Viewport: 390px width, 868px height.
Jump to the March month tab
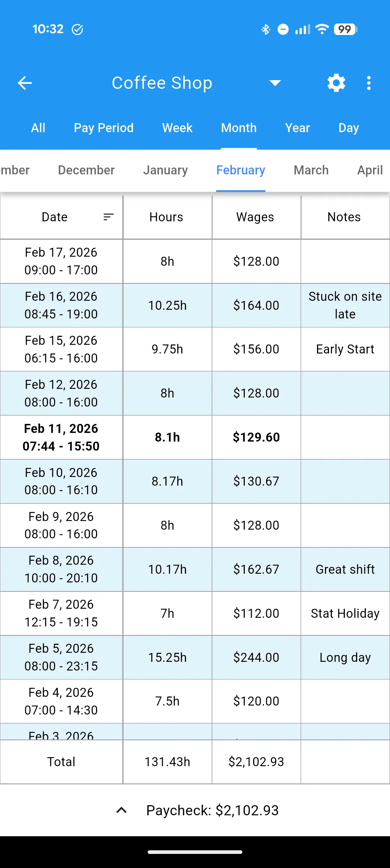coord(311,170)
